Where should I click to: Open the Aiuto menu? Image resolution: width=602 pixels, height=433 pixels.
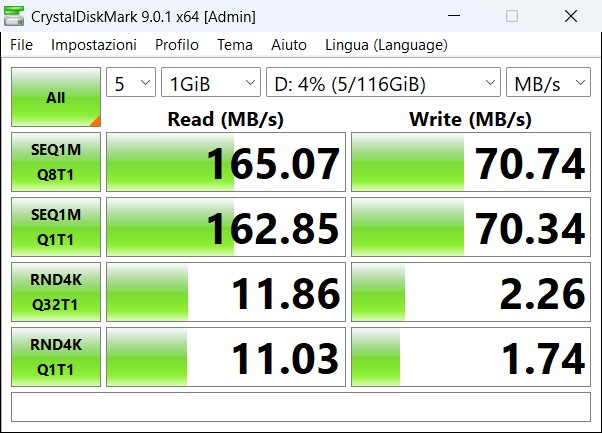tap(289, 45)
